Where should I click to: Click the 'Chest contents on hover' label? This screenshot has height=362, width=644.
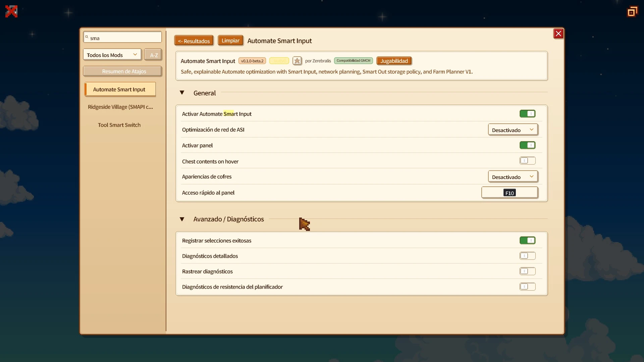[210, 162]
